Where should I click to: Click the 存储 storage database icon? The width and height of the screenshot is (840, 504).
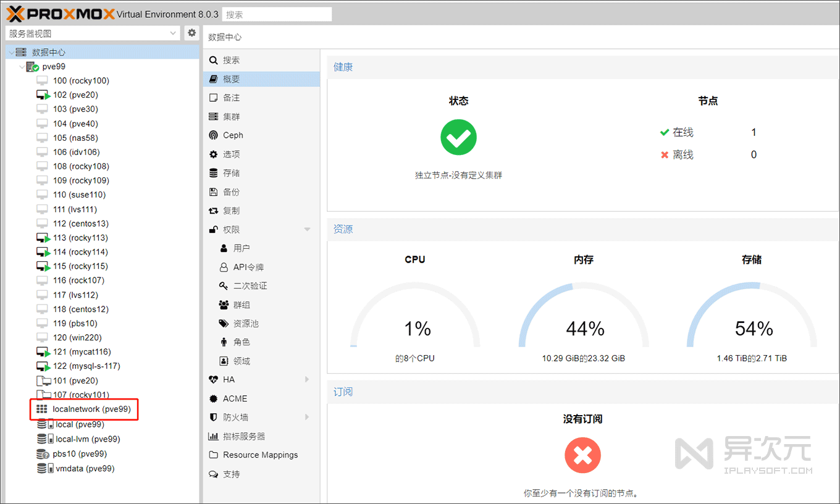point(214,173)
